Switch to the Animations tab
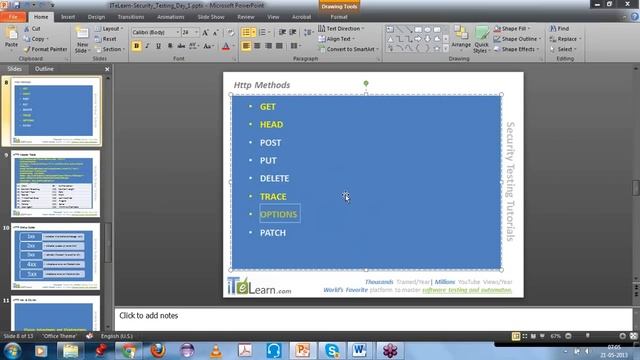Viewport: 640px width, 360px height. (x=171, y=17)
